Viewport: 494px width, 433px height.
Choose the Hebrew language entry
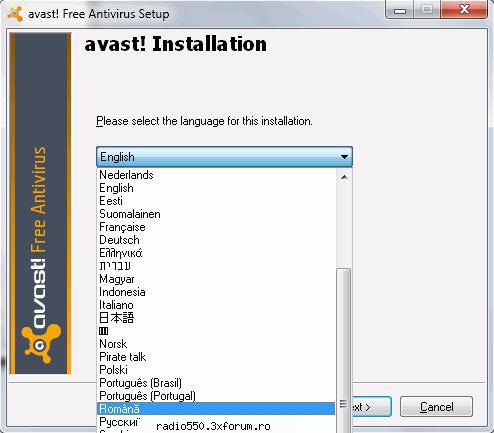(x=216, y=266)
